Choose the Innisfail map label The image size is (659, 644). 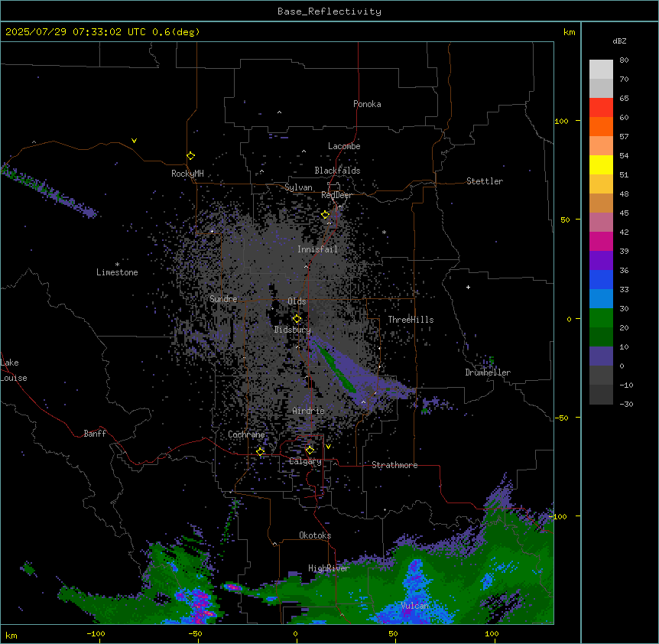tap(317, 249)
